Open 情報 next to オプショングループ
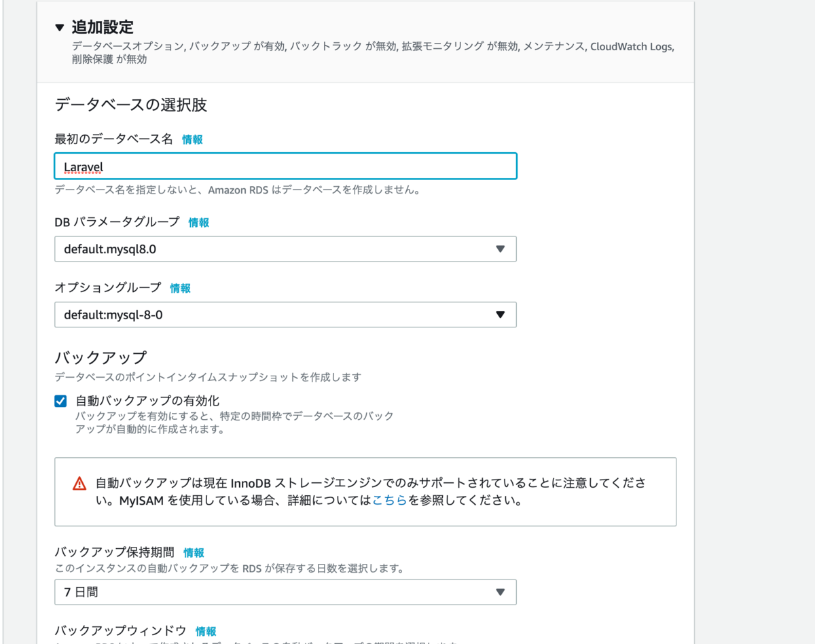This screenshot has height=644, width=815. [x=180, y=288]
